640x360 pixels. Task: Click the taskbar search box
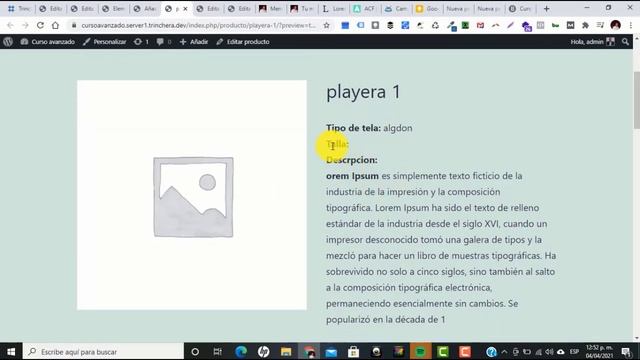coord(103,351)
